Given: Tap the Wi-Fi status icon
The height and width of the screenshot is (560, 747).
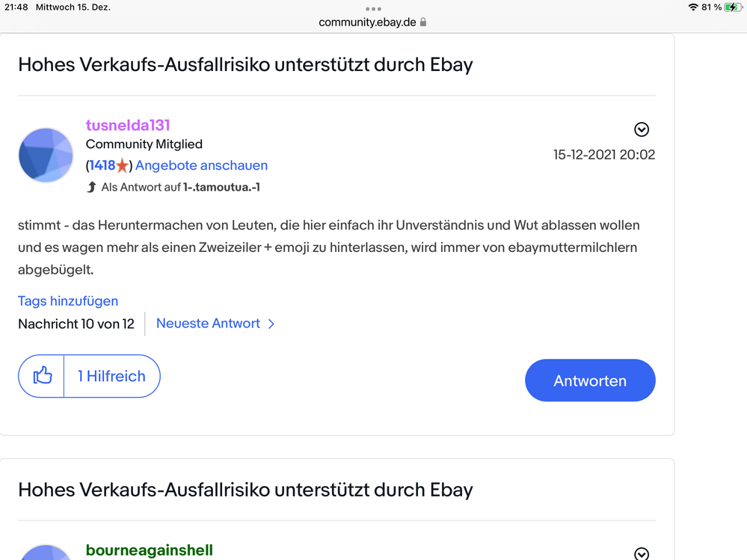Looking at the screenshot, I should 693,7.
